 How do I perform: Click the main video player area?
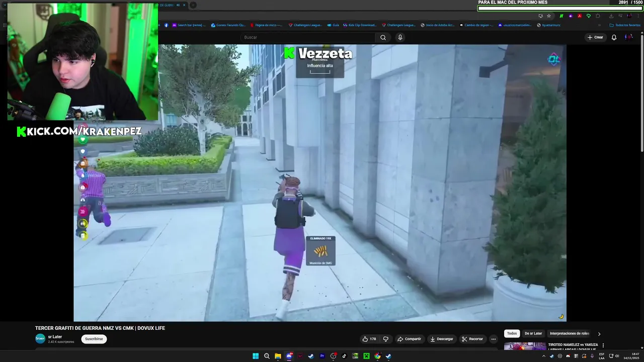pyautogui.click(x=320, y=183)
